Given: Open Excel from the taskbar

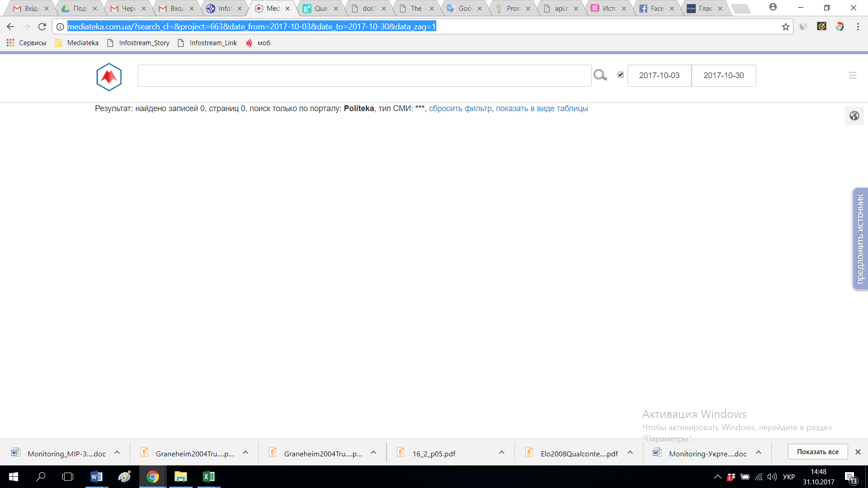Looking at the screenshot, I should pos(208,477).
